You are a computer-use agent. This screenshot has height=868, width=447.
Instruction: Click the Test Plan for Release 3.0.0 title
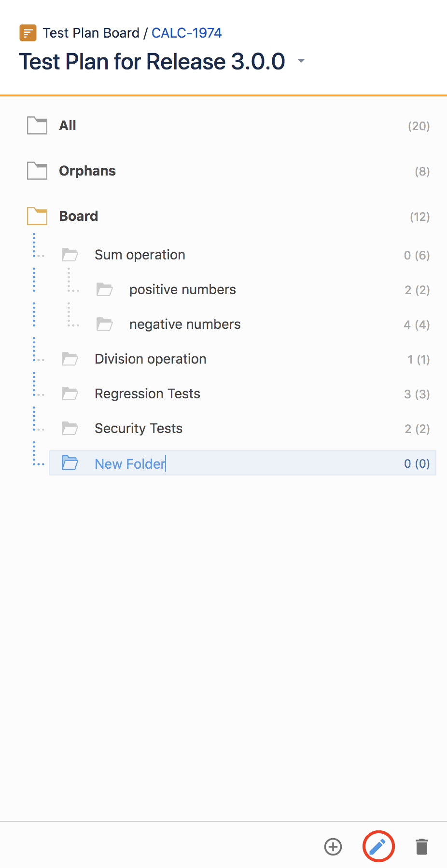152,62
